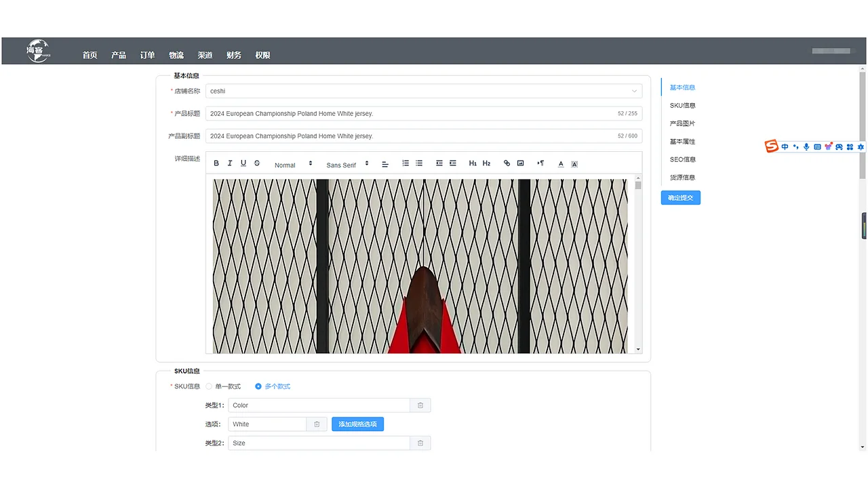Viewport: 868px width, 488px height.
Task: Toggle Chinese/English with the 中 icon
Action: [x=785, y=146]
